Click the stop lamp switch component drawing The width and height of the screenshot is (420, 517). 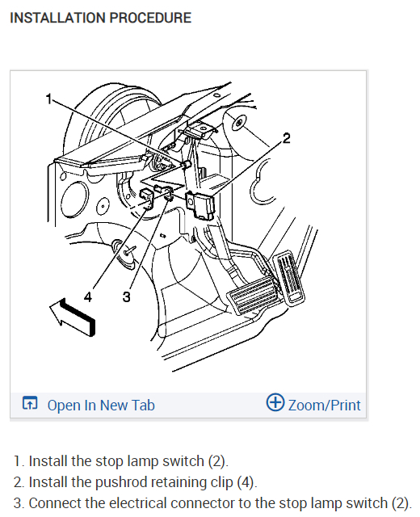(200, 204)
